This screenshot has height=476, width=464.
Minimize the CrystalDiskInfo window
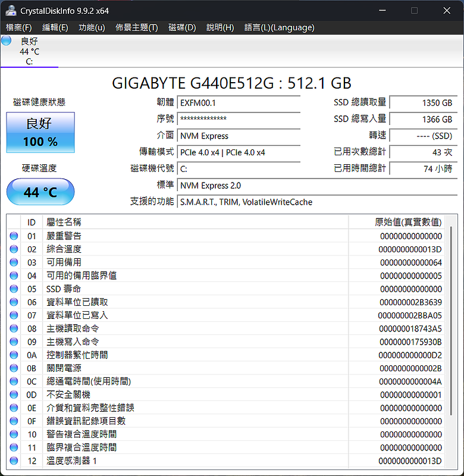[x=383, y=11]
